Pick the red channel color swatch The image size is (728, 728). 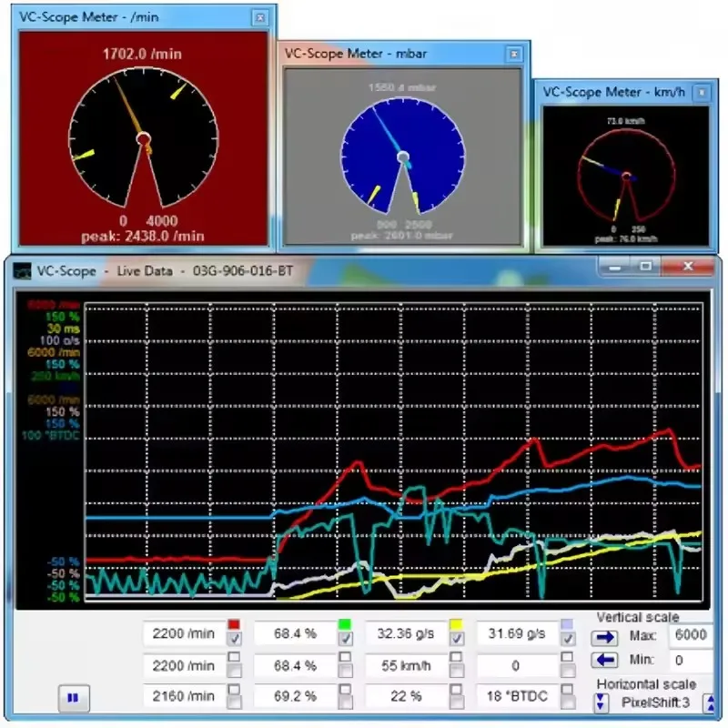(x=234, y=624)
